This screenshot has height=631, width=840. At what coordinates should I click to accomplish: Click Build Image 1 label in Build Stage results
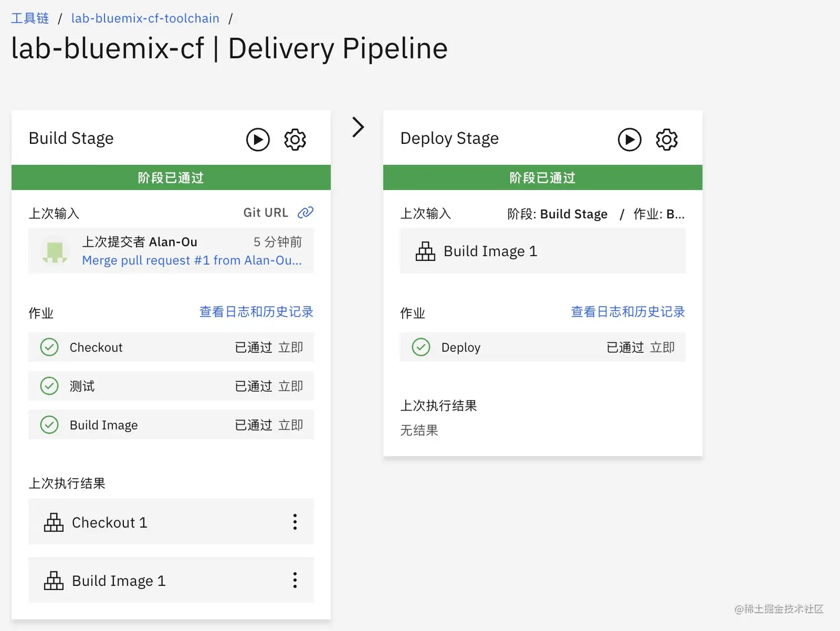coord(119,581)
